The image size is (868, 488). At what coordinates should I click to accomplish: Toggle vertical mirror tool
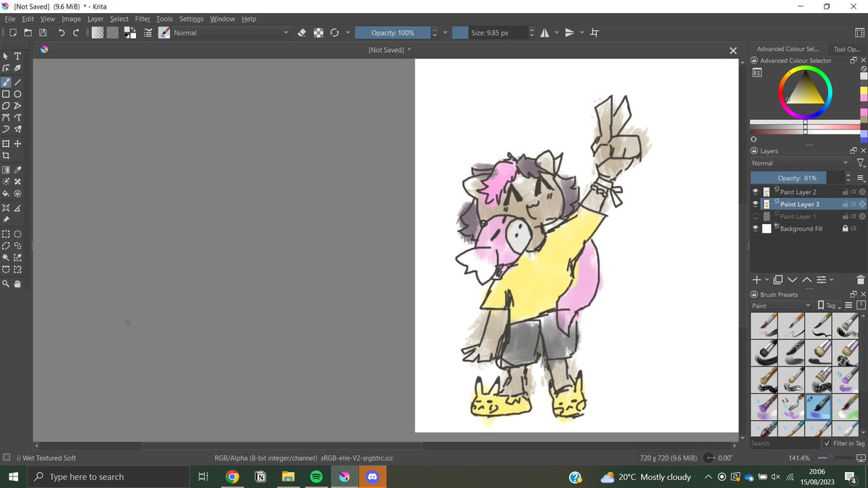click(569, 33)
